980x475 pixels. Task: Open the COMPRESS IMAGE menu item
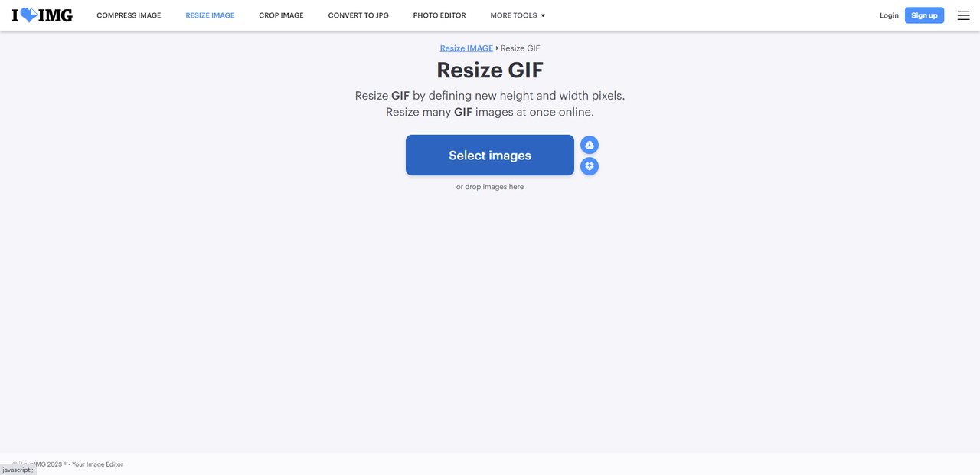[x=129, y=15]
